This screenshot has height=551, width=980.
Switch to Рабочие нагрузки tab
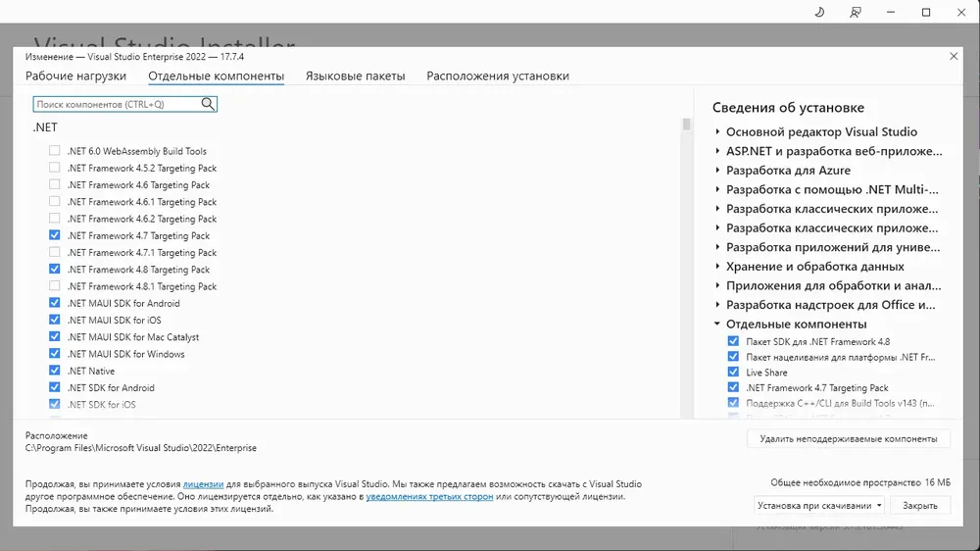(x=75, y=75)
